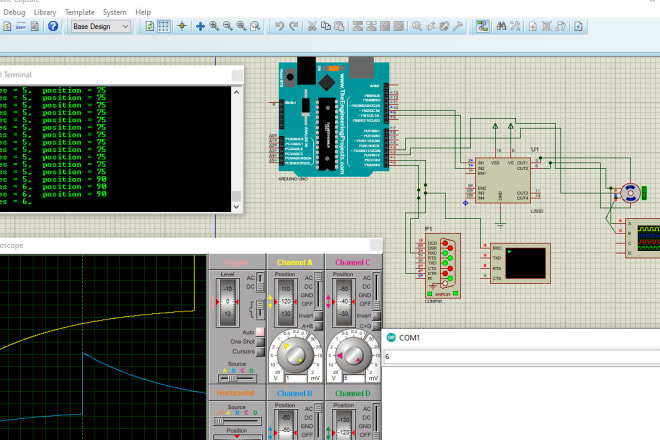
Task: Enable the Trigger Auto button
Action: (x=260, y=332)
